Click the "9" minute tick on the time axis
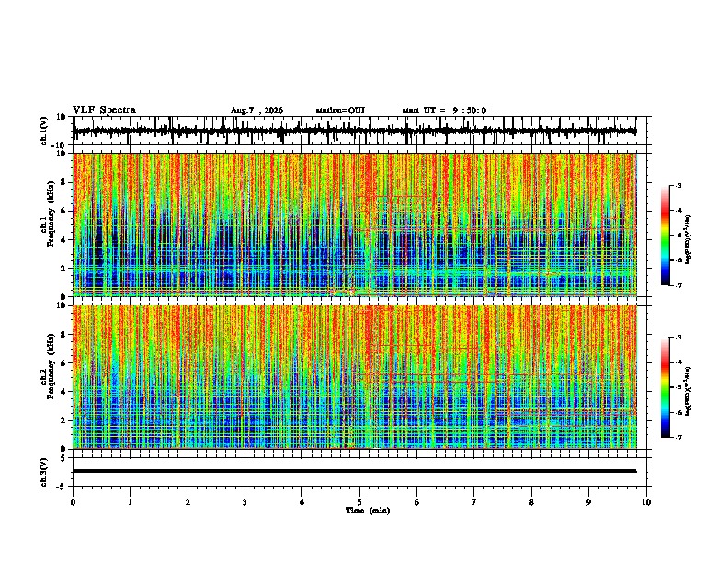This screenshot has height=563, width=728. coord(588,502)
